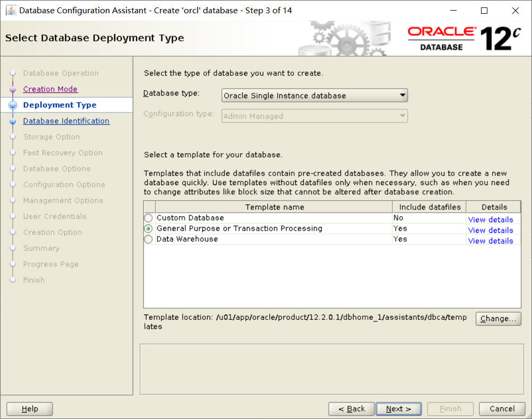The width and height of the screenshot is (532, 419).
Task: Select the Custom Database radio button
Action: [x=148, y=217]
